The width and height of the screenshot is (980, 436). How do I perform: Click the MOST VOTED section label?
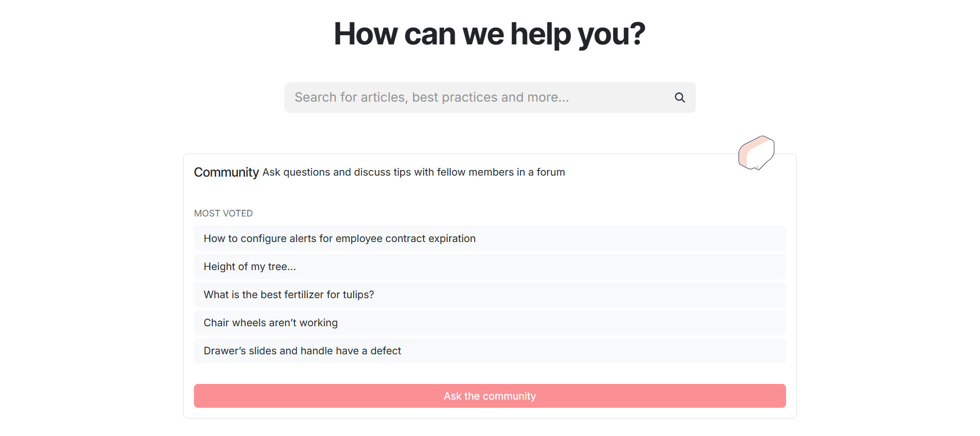(x=223, y=213)
